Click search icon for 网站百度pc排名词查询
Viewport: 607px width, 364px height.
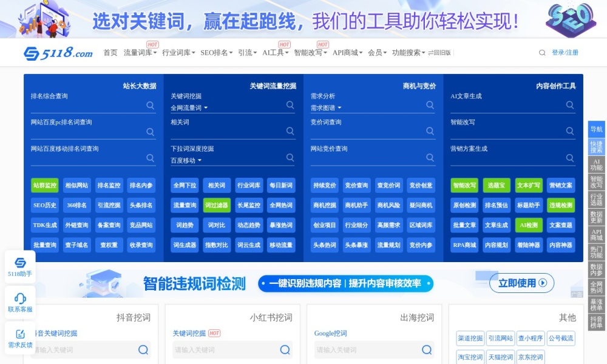(150, 132)
